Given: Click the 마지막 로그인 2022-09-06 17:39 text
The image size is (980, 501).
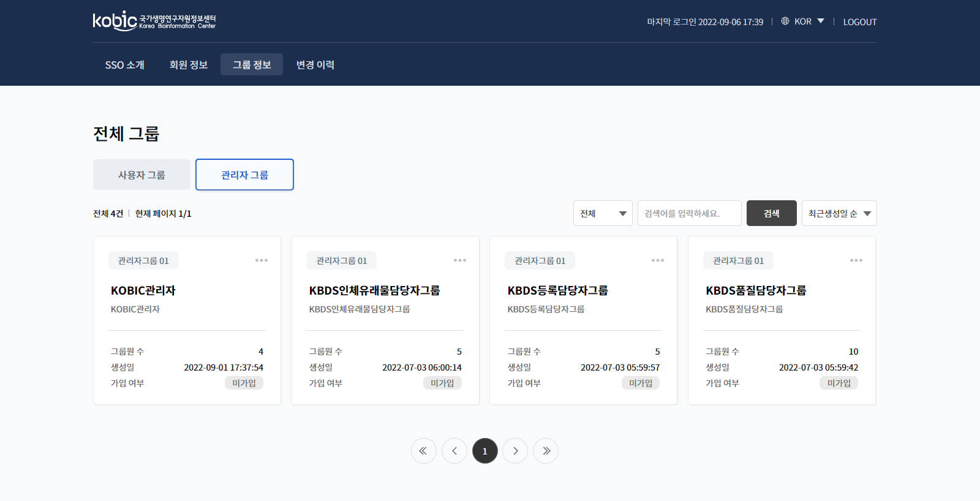Looking at the screenshot, I should coord(705,22).
